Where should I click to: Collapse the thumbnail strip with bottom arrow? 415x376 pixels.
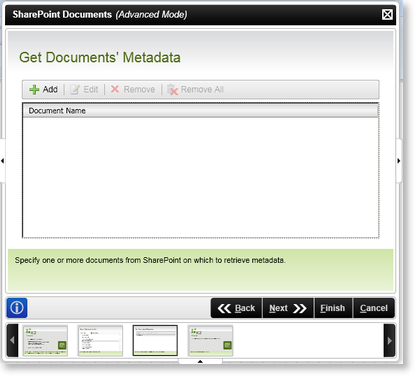[x=200, y=361]
